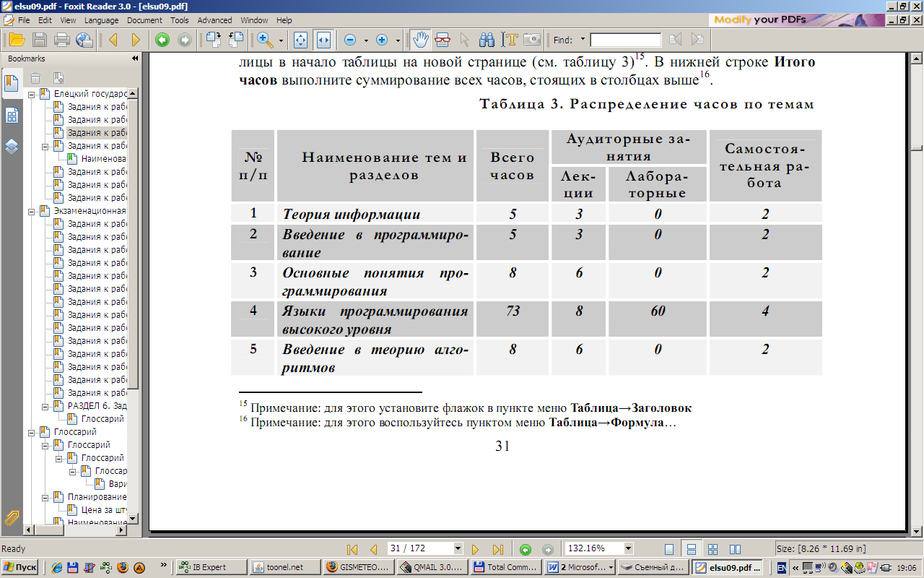Switch to the Bookmarks panel tab
Viewport: 924px width, 578px height.
coord(12,83)
